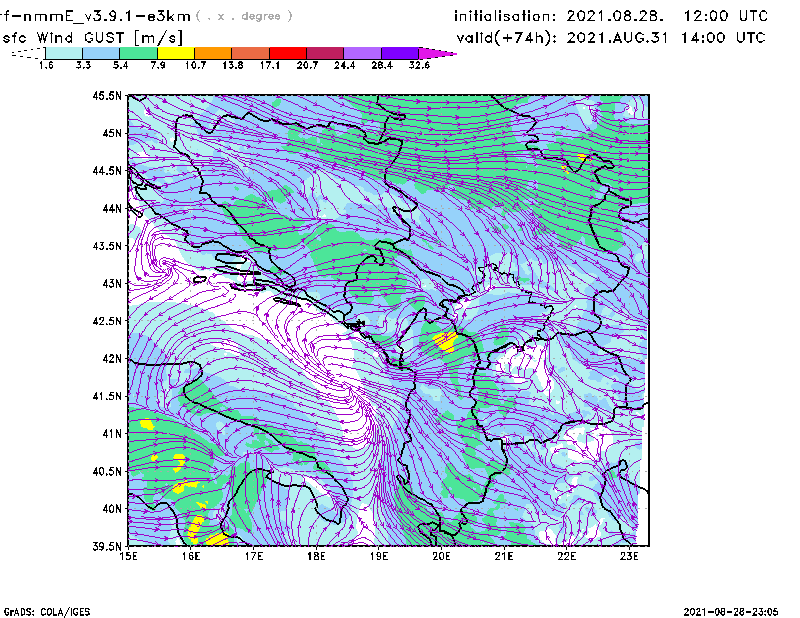Click the red 17.1–20.7 legend swatch

288,53
